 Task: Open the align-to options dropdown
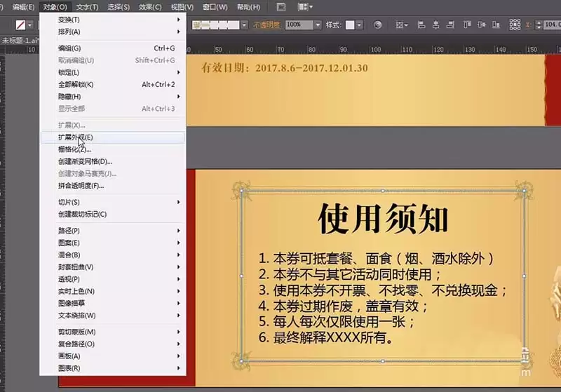[x=402, y=25]
